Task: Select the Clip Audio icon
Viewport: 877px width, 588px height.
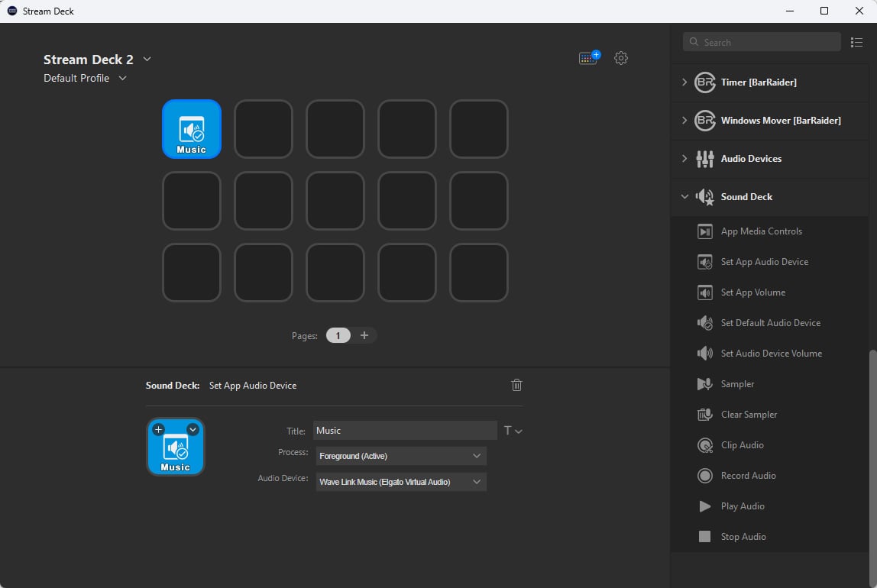Action: [704, 445]
